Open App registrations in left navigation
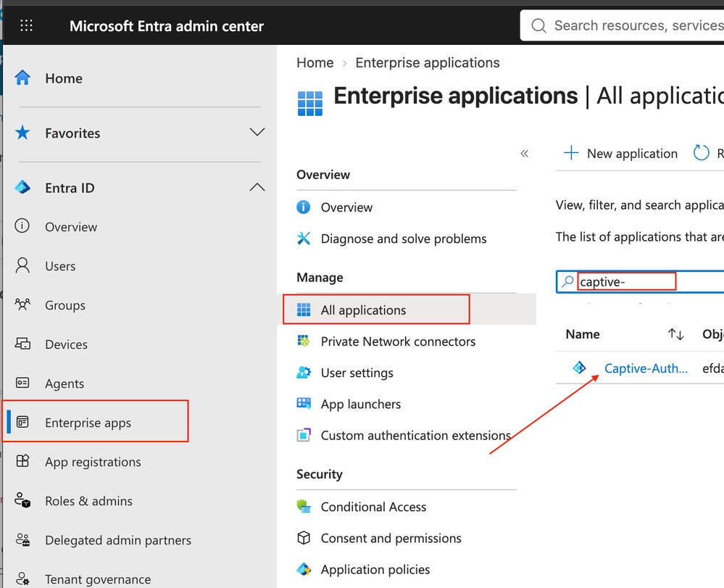The width and height of the screenshot is (724, 588). [x=93, y=462]
